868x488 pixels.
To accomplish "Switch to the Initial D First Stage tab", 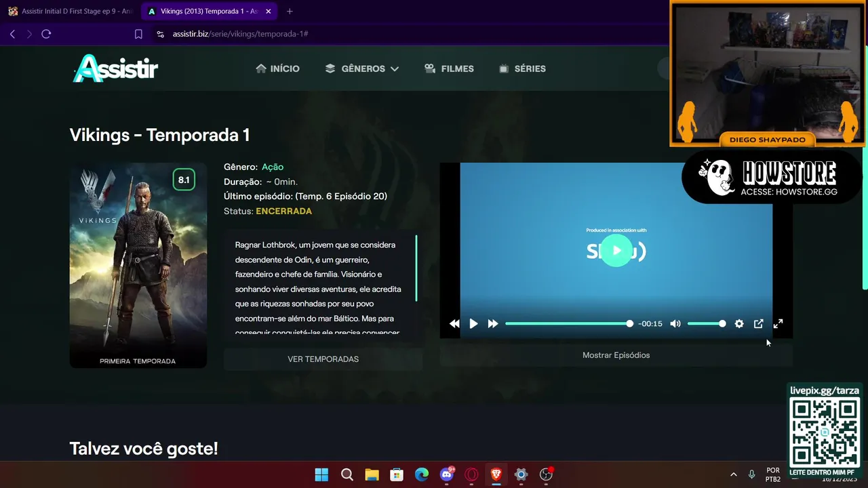I will 71,12.
